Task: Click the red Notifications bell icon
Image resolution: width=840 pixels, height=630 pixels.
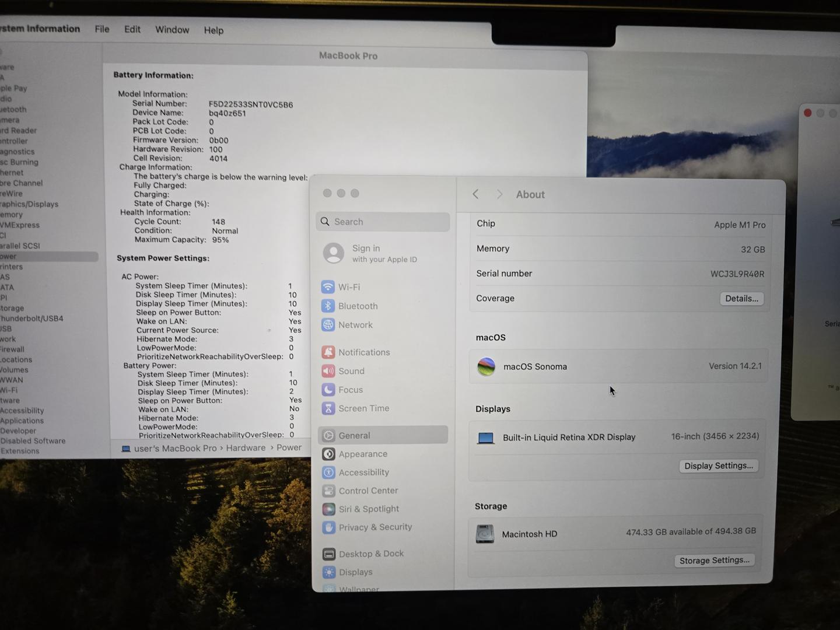Action: 328,352
